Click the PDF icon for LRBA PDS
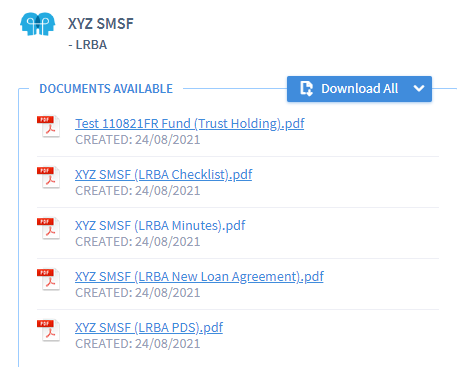 point(49,330)
